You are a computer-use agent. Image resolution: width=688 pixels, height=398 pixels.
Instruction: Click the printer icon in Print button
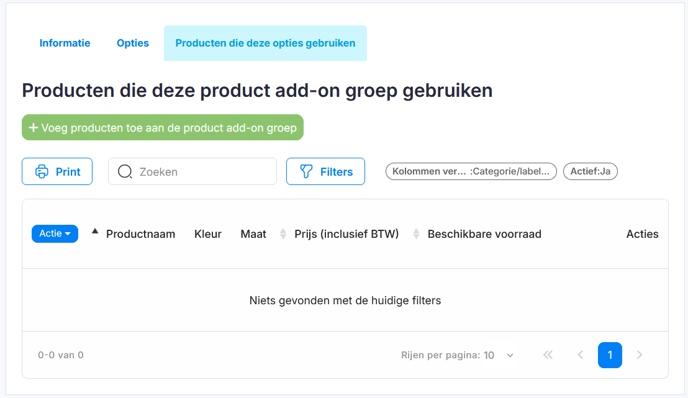click(x=42, y=172)
